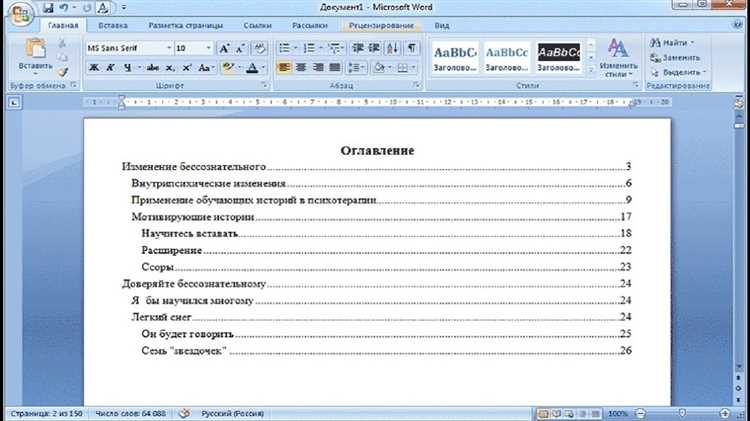Click the tab selector at ruler's left end
This screenshot has height=421, width=750.
coord(14,102)
